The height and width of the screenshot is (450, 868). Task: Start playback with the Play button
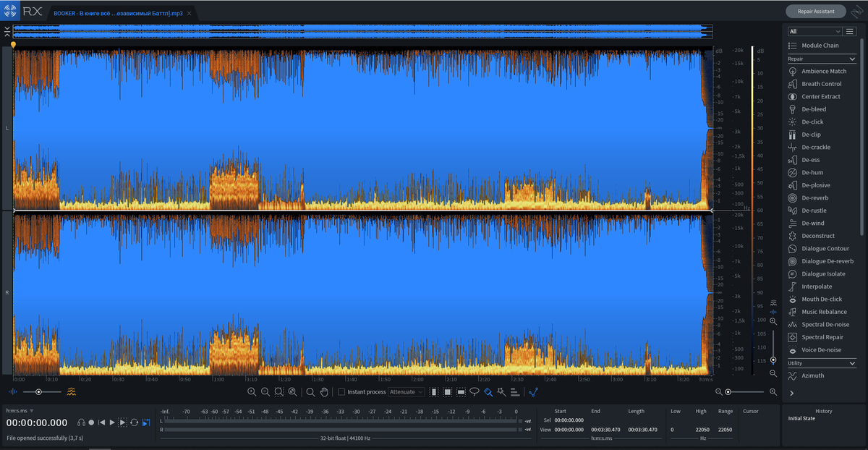112,423
